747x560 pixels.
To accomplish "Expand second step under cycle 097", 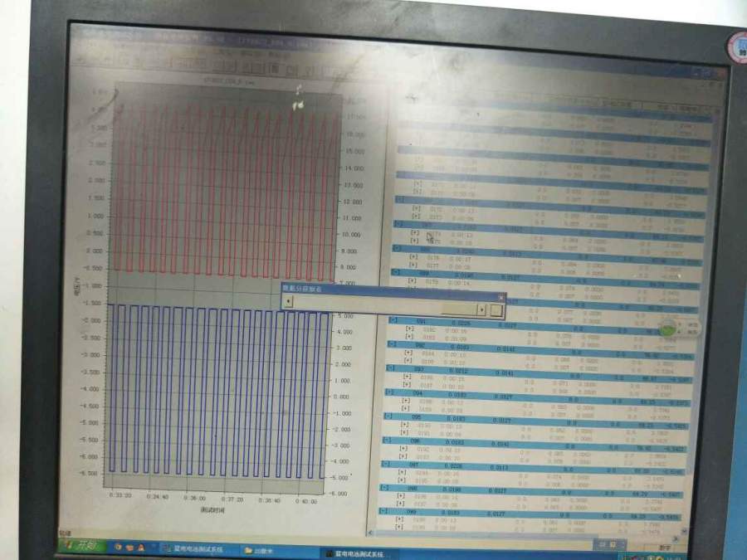I will [x=402, y=480].
